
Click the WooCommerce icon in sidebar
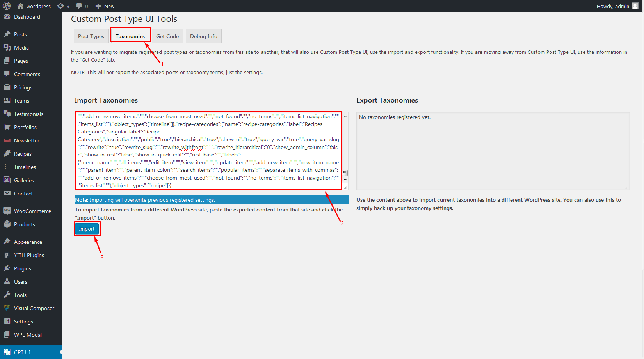[7, 211]
